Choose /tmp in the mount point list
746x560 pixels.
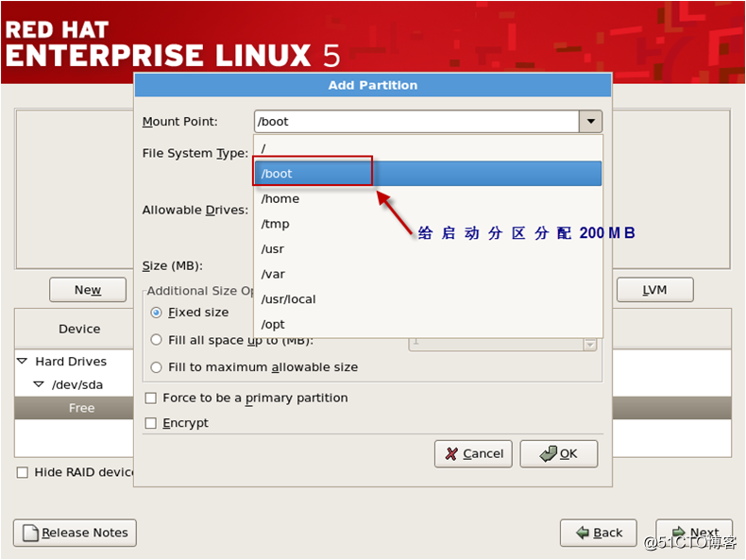(x=428, y=224)
